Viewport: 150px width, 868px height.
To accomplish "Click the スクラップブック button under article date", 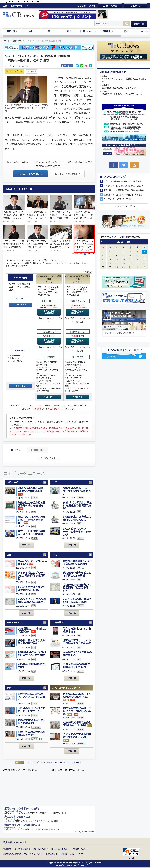I will (x=15, y=71).
